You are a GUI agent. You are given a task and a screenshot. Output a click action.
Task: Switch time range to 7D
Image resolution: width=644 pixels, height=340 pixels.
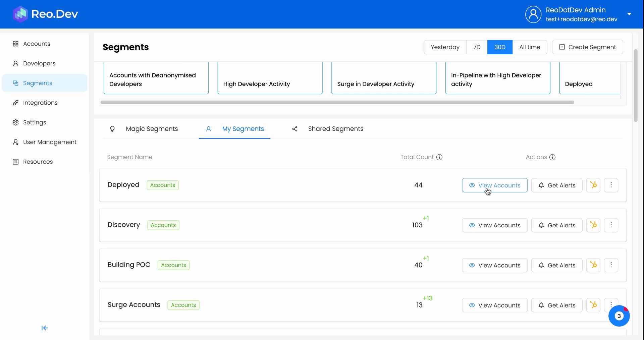coord(477,47)
